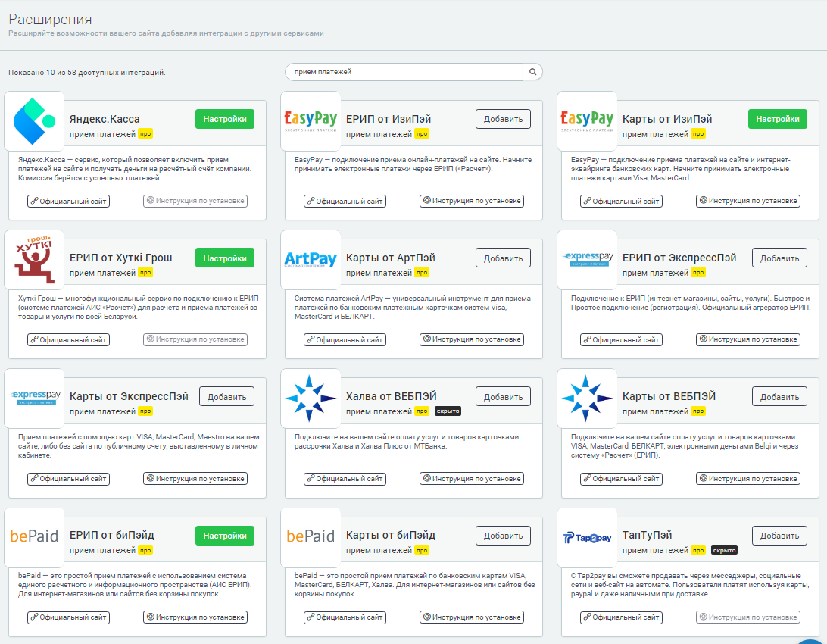Click bePaid logo on ЕРИП от биПэйд

(34, 537)
